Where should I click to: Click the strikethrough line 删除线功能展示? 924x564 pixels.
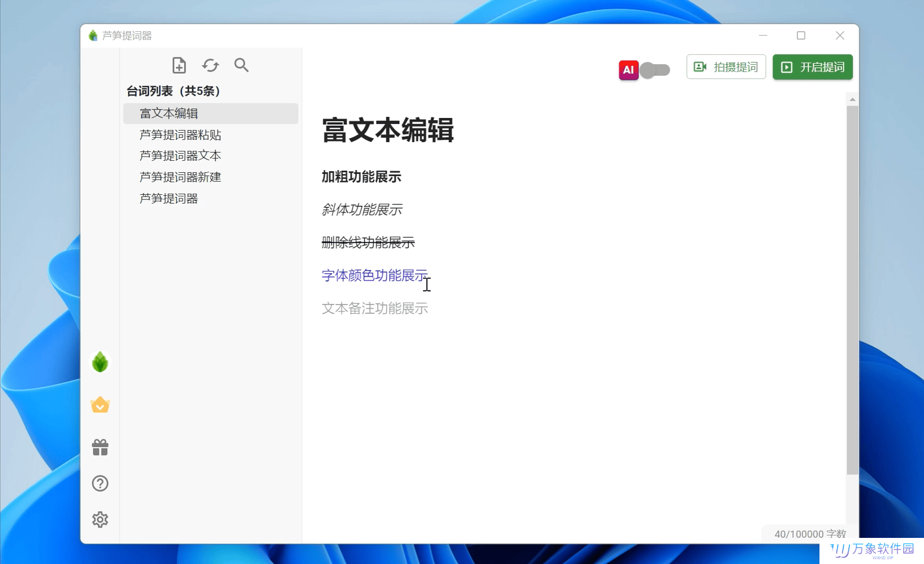pos(368,242)
